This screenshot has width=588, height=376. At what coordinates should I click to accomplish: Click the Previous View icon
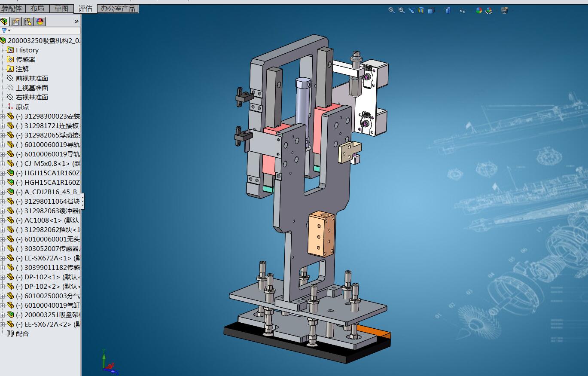click(x=411, y=10)
